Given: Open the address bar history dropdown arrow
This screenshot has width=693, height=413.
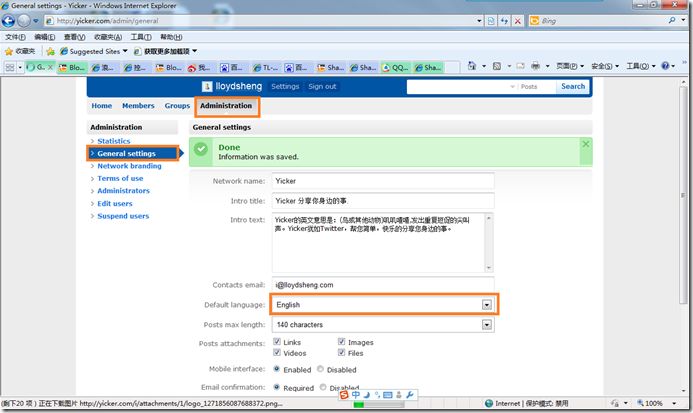Looking at the screenshot, I should 479,21.
